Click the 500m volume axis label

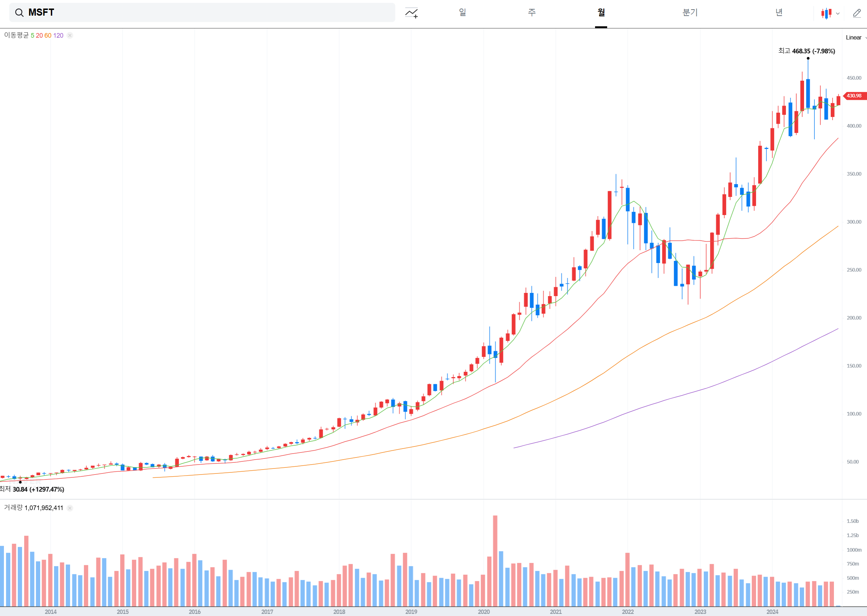(x=853, y=578)
